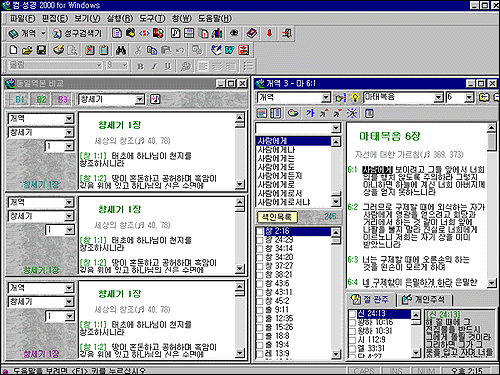Open the 창세기 dropdown next to B3 button
The width and height of the screenshot is (500, 375).
pyautogui.click(x=140, y=99)
